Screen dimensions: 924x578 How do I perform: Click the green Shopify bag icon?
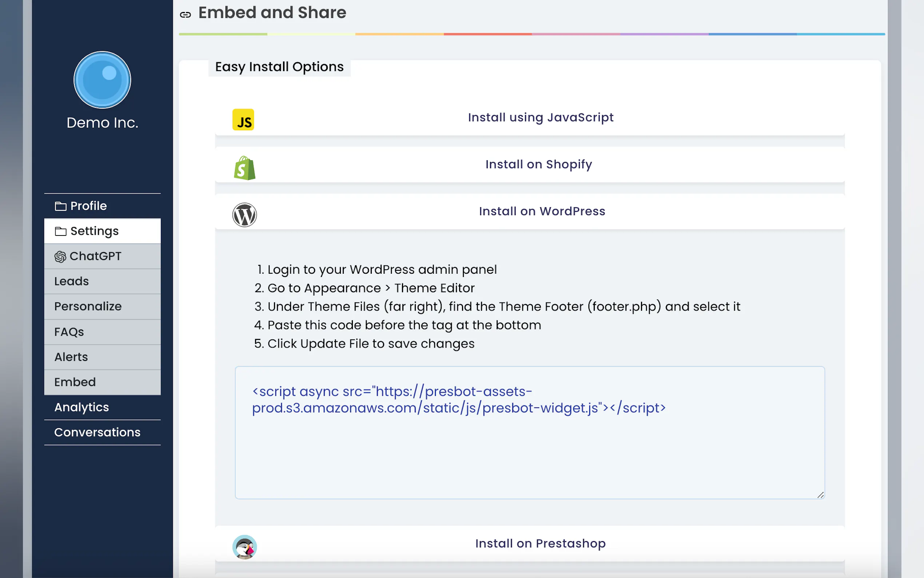[x=244, y=168]
